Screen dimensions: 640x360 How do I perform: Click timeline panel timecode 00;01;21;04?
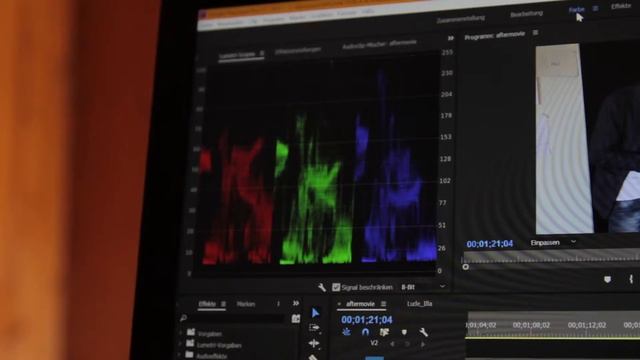(367, 320)
